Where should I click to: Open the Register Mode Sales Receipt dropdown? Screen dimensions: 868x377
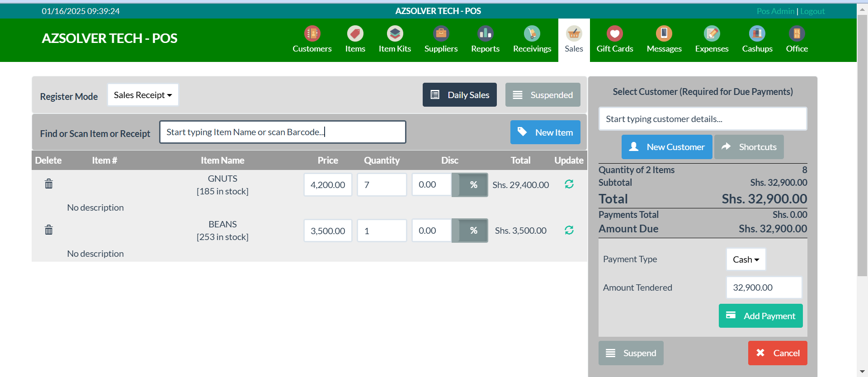[x=143, y=95]
